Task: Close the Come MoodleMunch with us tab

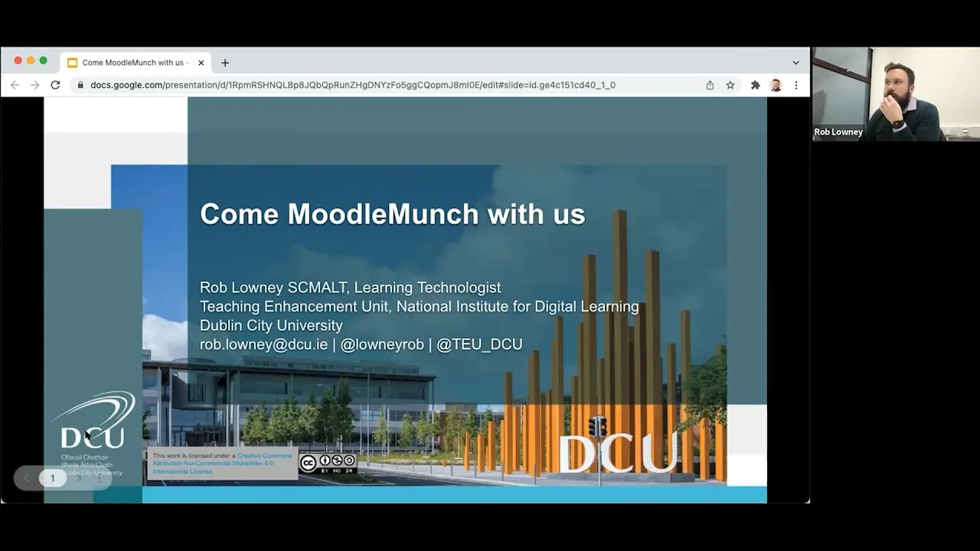Action: [x=201, y=63]
